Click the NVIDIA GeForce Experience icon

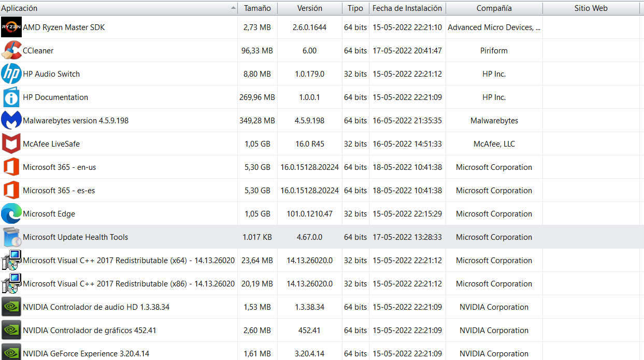click(11, 352)
